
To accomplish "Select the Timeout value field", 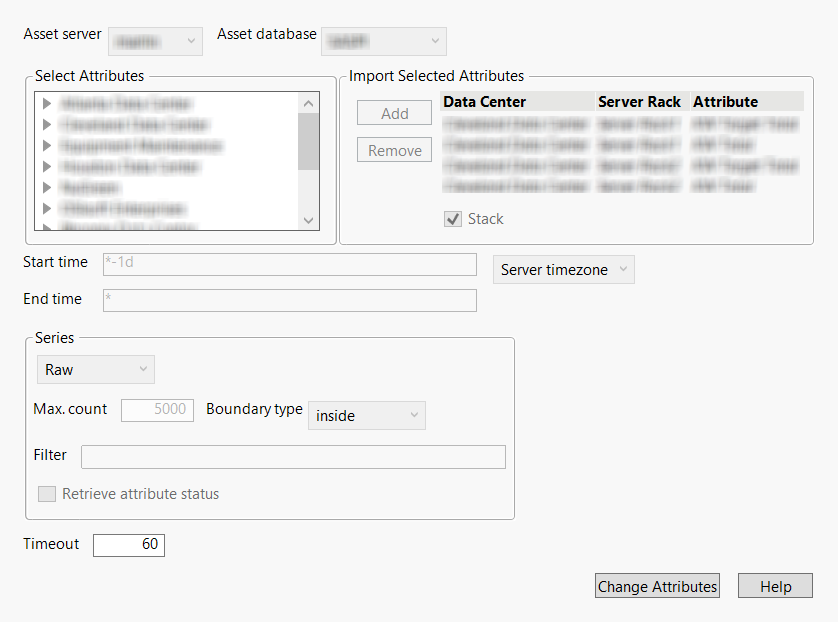I will click(x=128, y=545).
